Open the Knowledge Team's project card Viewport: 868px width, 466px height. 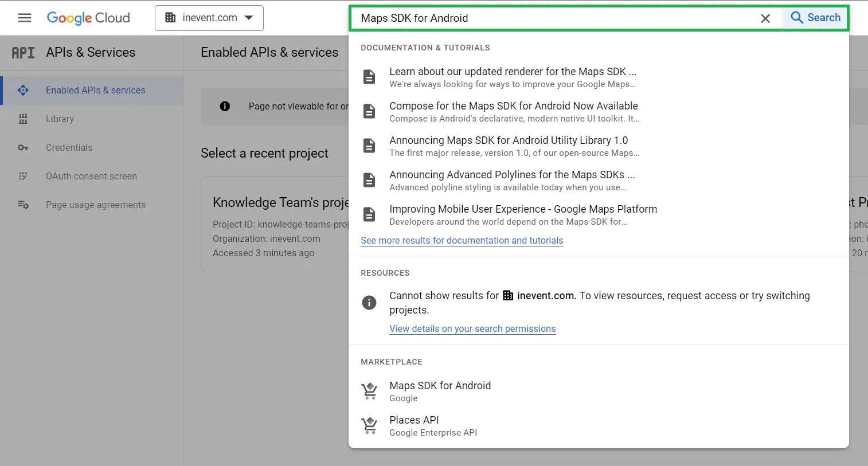click(x=275, y=224)
